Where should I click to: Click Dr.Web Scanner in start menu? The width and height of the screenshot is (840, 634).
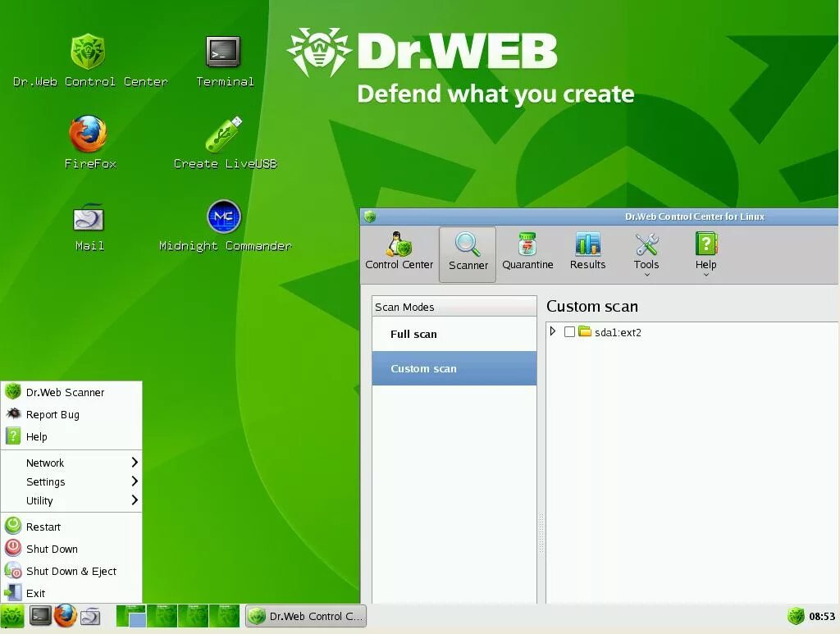point(71,392)
